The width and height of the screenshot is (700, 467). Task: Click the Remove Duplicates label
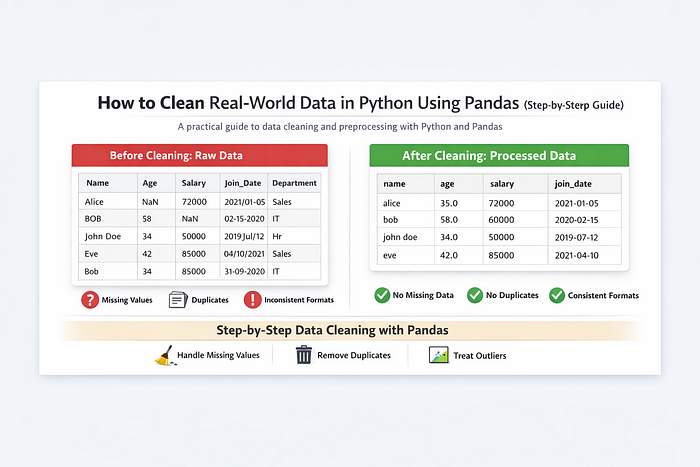point(354,355)
